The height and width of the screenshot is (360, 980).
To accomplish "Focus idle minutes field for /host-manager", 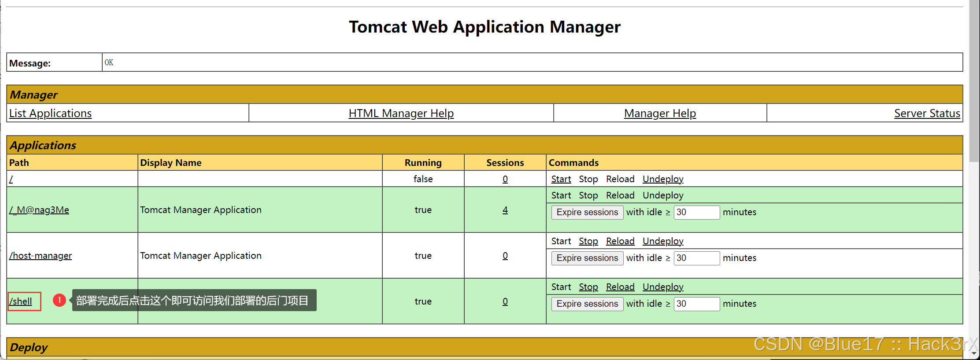I will click(x=696, y=258).
